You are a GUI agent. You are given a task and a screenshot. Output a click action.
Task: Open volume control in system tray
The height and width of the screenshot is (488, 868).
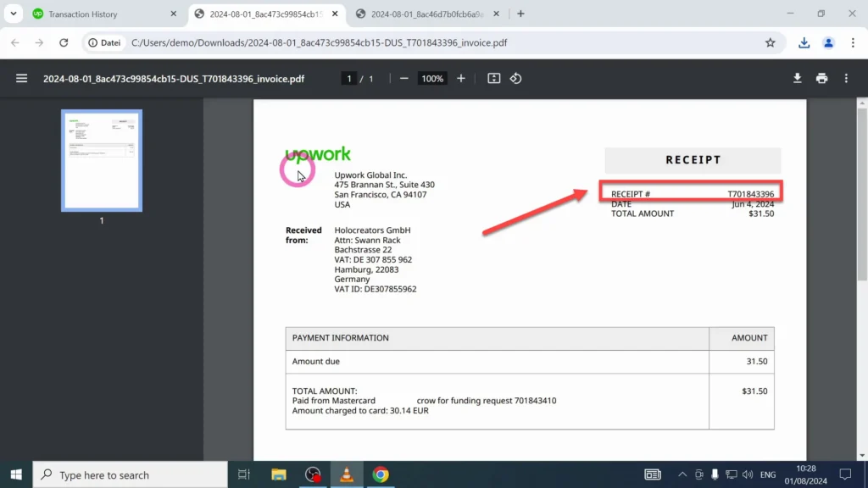click(x=748, y=474)
